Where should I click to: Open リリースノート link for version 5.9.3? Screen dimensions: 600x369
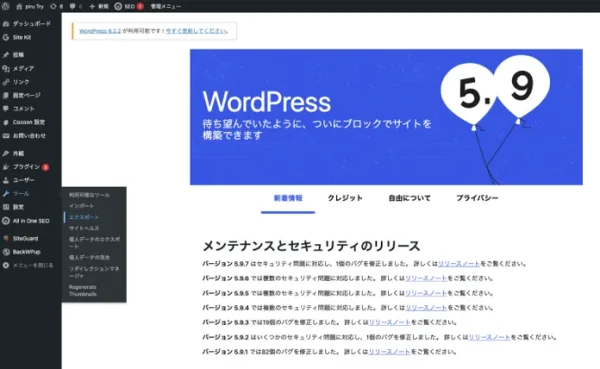tap(390, 322)
